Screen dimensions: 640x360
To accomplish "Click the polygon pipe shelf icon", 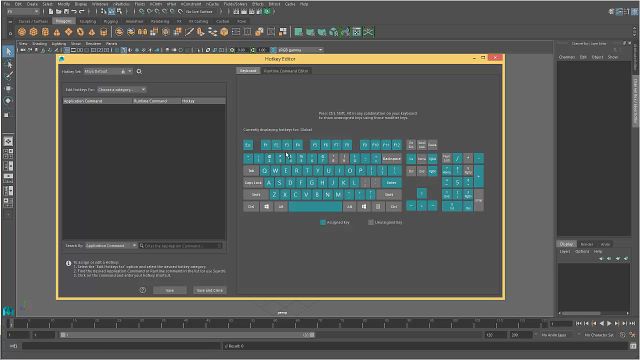I will (x=104, y=32).
